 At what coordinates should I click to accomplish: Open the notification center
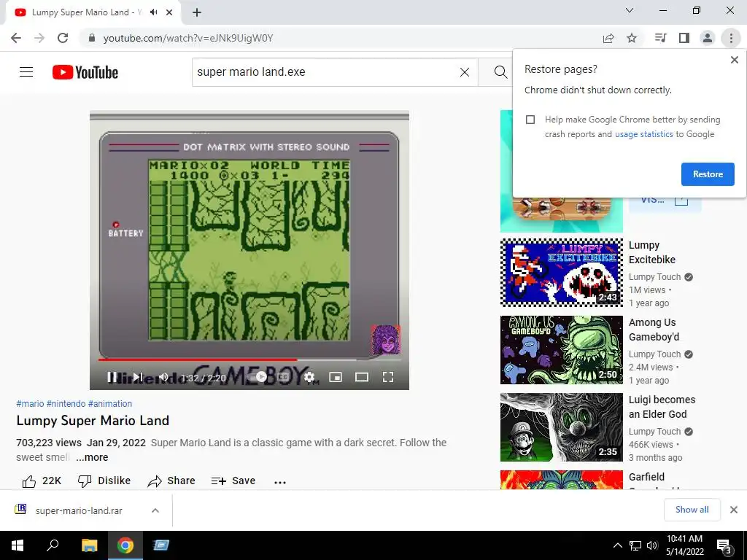(724, 545)
